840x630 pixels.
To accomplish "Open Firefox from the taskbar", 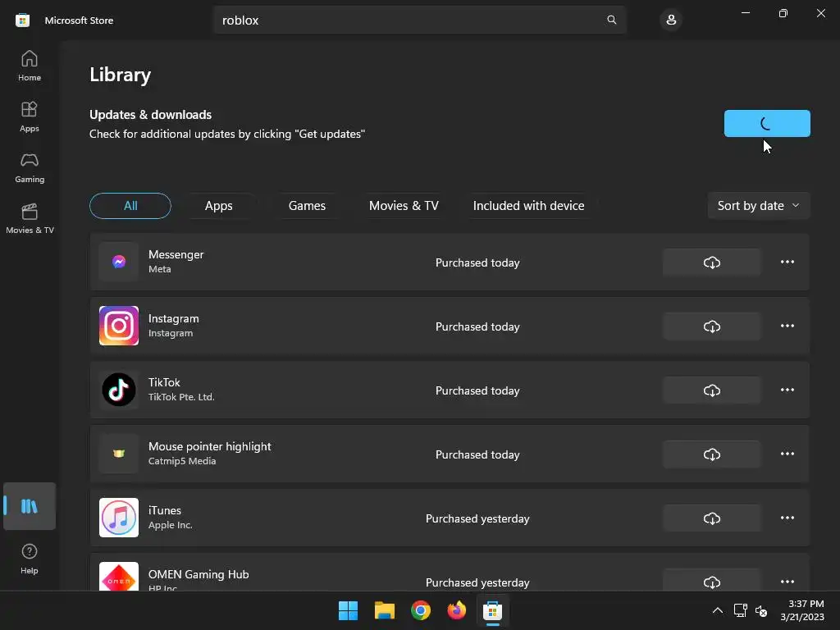I will pos(456,610).
